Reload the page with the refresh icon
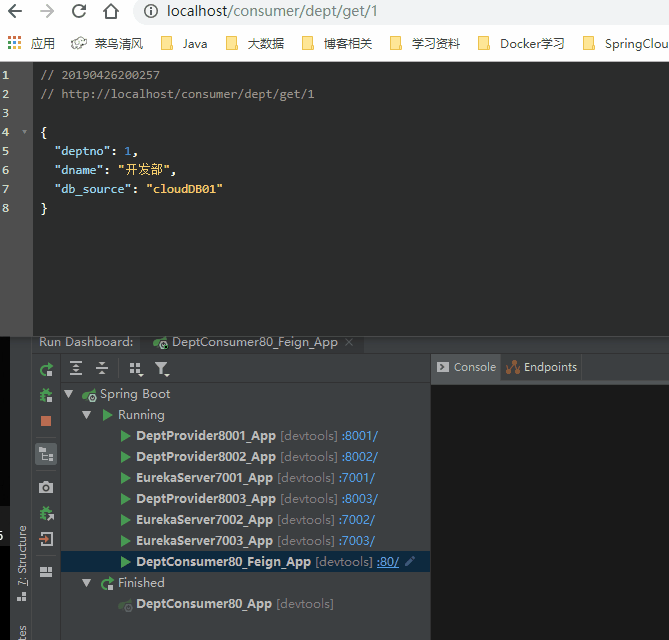This screenshot has height=640, width=669. [x=79, y=11]
